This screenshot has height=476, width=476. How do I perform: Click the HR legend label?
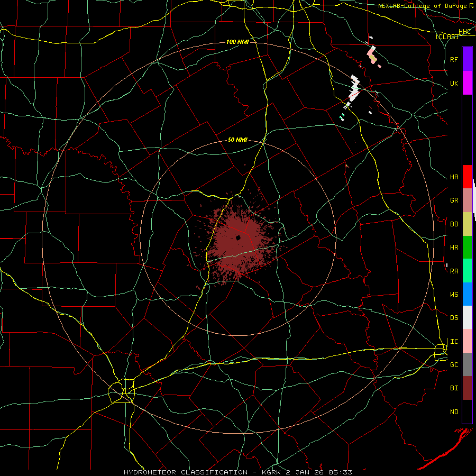[454, 248]
